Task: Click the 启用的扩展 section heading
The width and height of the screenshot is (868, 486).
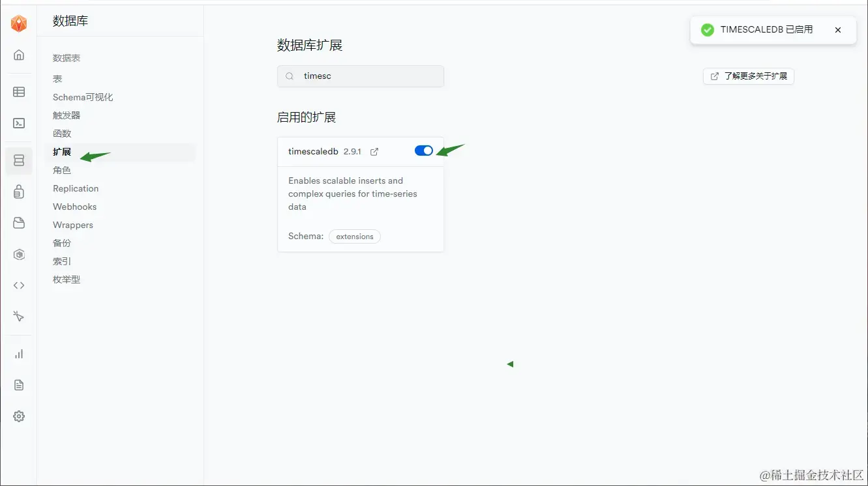Action: point(307,117)
